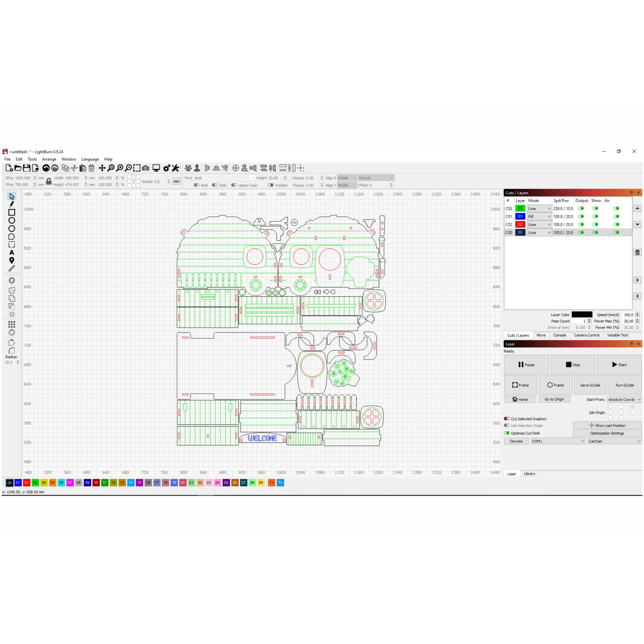Expand the COM1 port dropdown
644x644 pixels.
[x=558, y=441]
